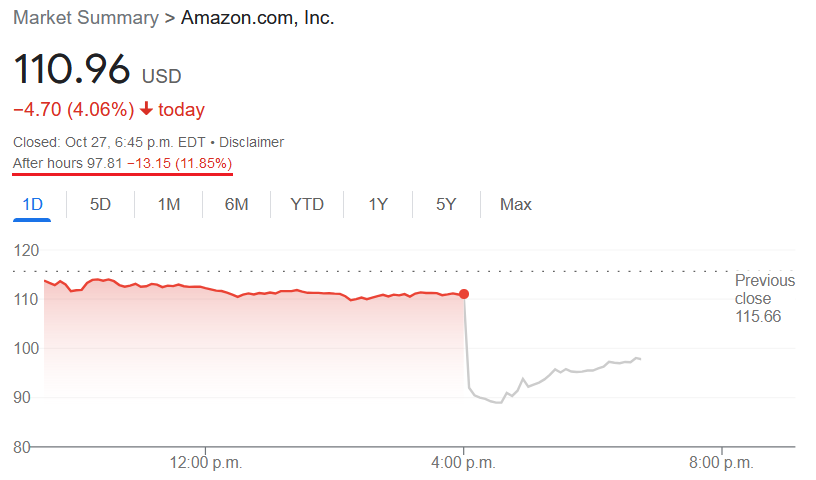The image size is (816, 480).
Task: Click the 12:00 p.m. axis label
Action: (x=206, y=462)
